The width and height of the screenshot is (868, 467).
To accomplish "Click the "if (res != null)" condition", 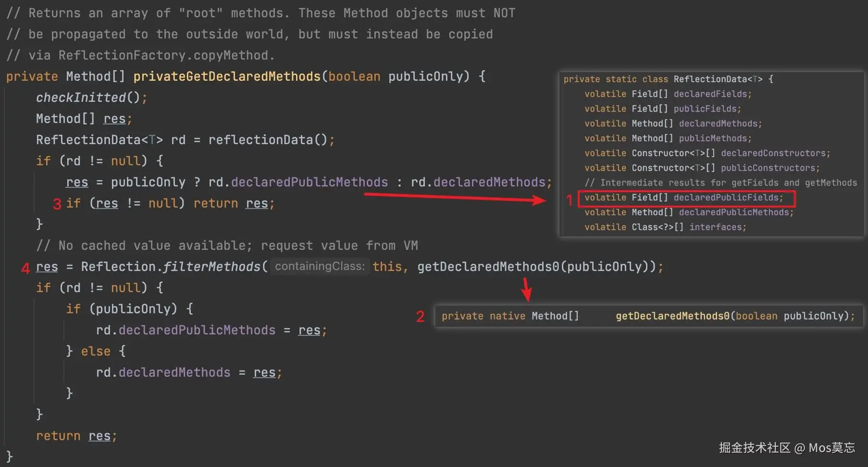I will coord(125,203).
